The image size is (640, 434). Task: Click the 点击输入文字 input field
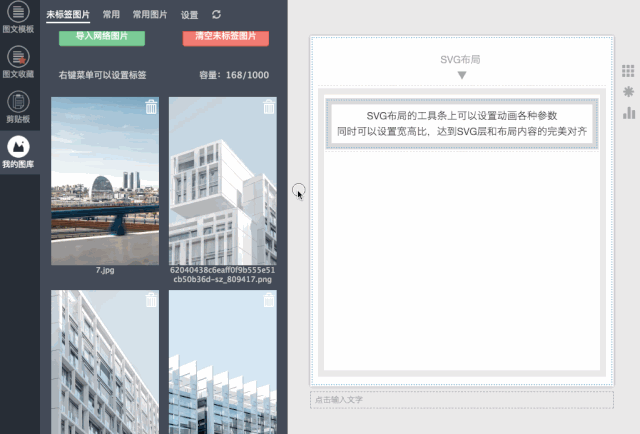[462, 400]
